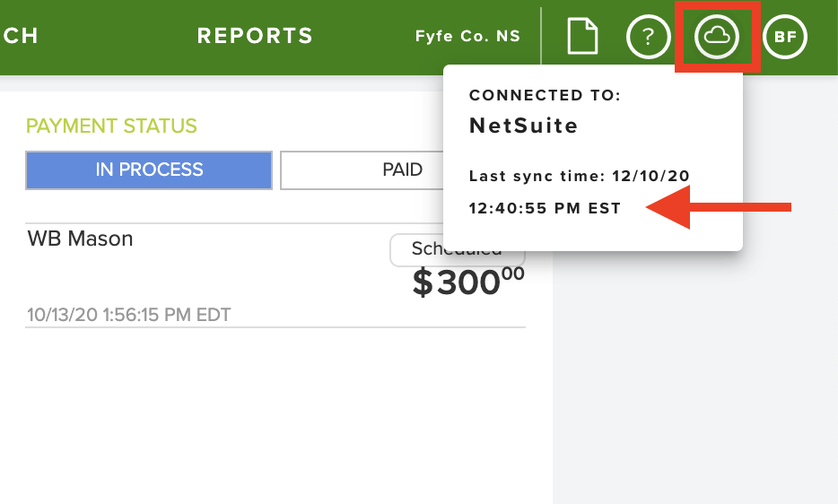Open the REPORTS menu
838x504 pixels.
click(x=255, y=36)
